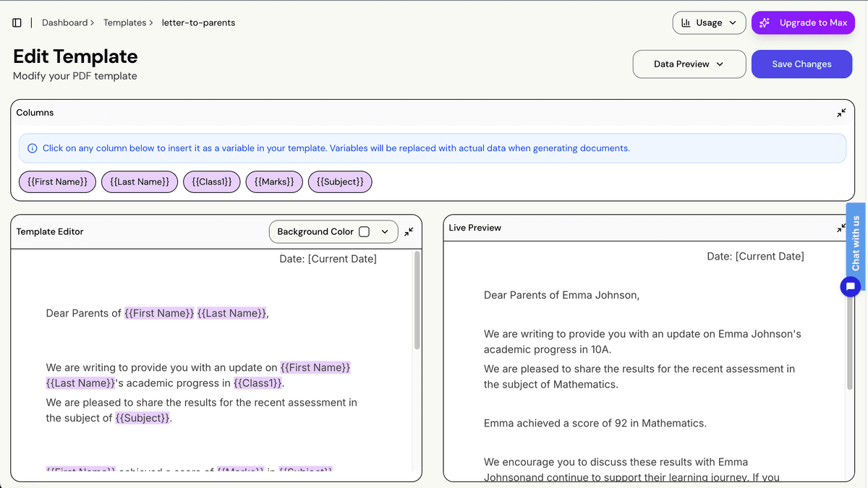The height and width of the screenshot is (488, 868).
Task: Insert the {{First Name}} variable
Action: tap(57, 181)
